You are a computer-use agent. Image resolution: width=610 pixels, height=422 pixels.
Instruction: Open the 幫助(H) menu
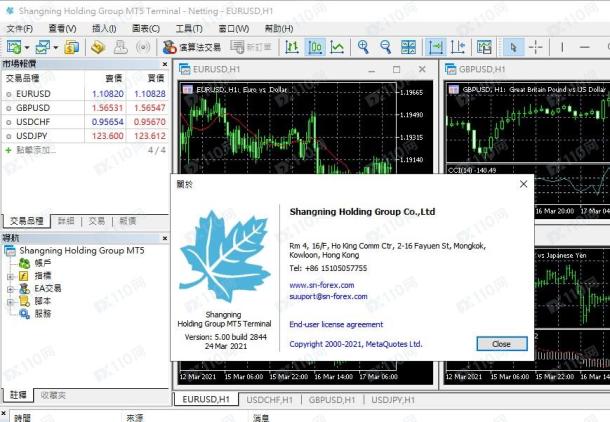279,28
